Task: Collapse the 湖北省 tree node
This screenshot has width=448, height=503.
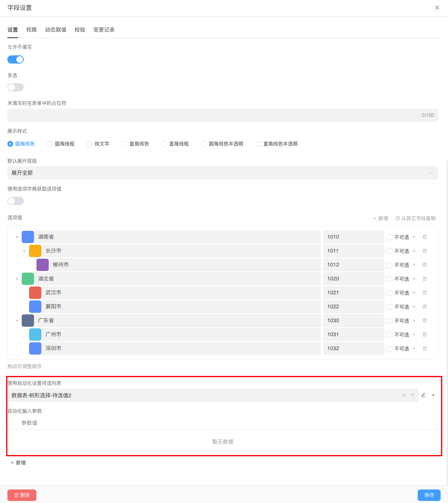Action: pos(17,278)
